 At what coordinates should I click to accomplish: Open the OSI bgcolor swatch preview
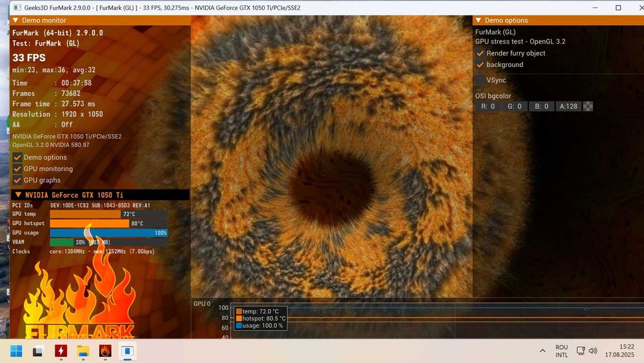click(588, 106)
